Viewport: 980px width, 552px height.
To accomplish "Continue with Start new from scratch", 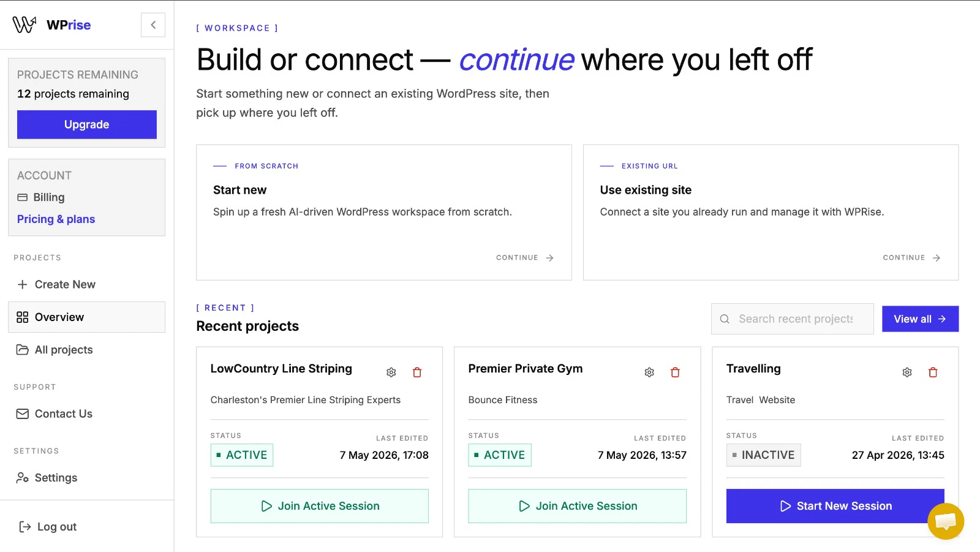I will point(525,258).
